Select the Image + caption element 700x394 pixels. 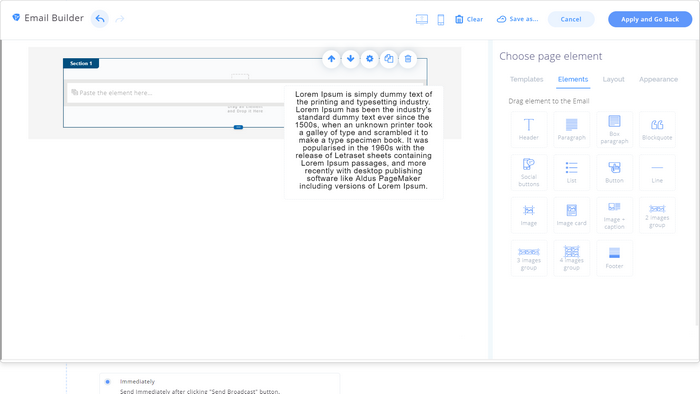tap(614, 215)
